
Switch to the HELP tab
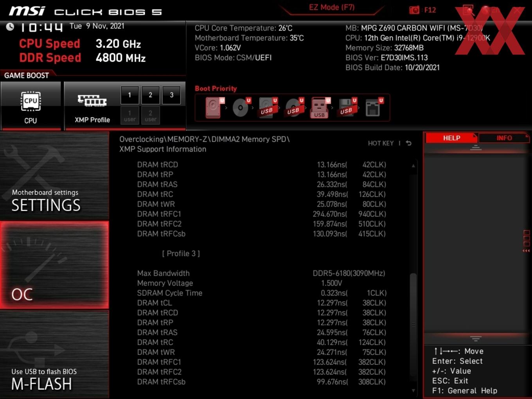pyautogui.click(x=451, y=138)
